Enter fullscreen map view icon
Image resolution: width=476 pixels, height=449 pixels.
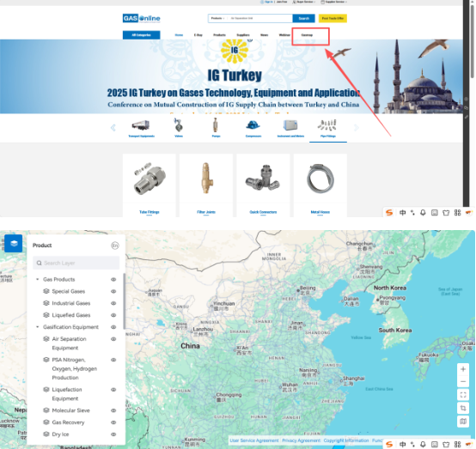click(463, 395)
